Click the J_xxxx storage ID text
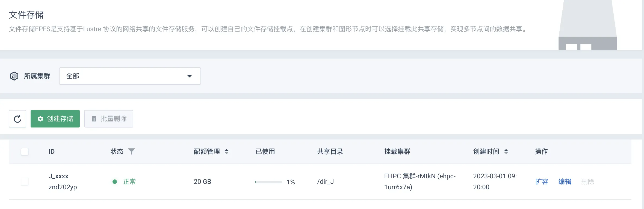 58,176
